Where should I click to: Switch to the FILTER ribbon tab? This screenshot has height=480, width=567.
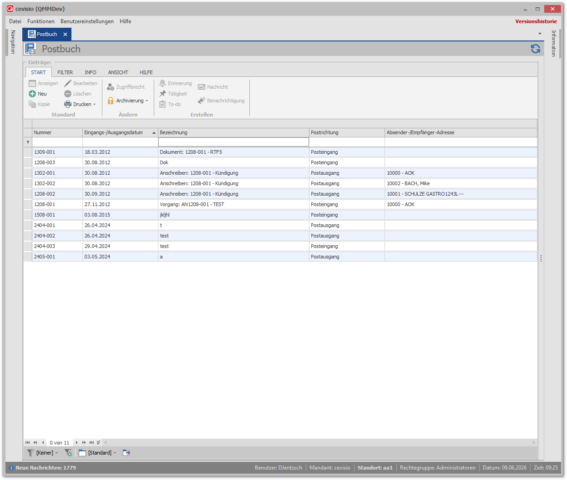(65, 72)
